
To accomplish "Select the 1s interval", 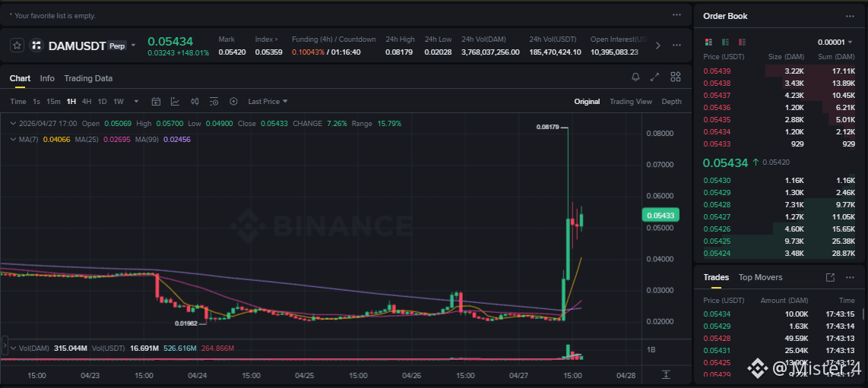I will 36,101.
